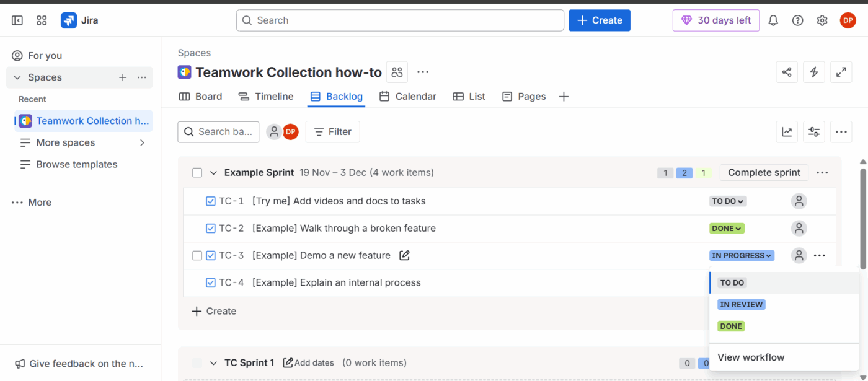
Task: Open the Atlassian app switcher grid
Action: (41, 20)
